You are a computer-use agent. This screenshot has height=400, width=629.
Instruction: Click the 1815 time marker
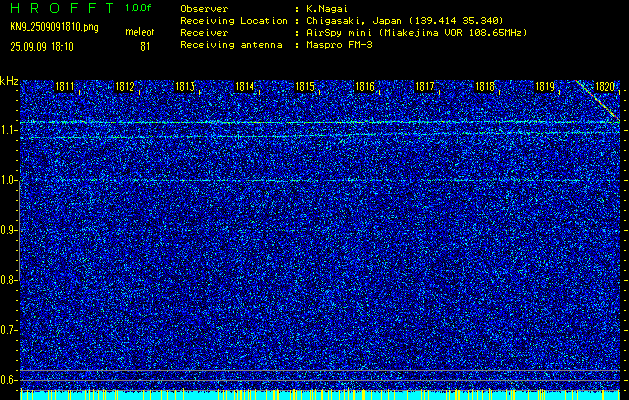click(305, 86)
